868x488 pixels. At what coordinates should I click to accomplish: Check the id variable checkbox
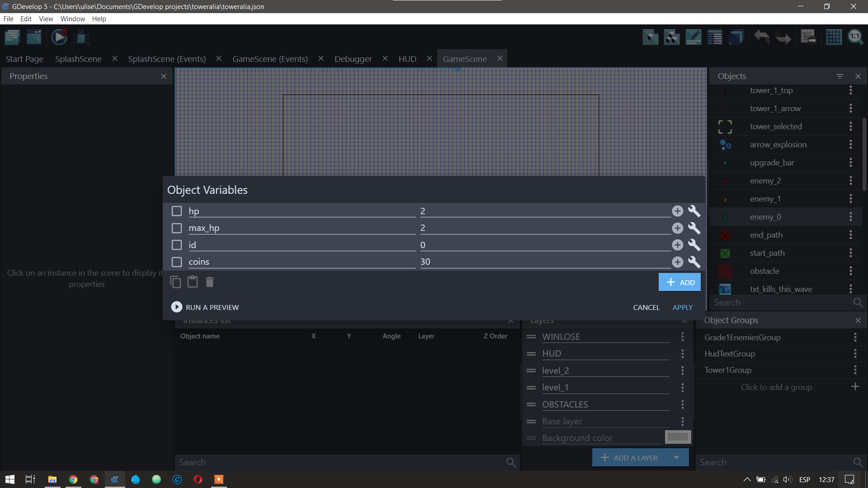pyautogui.click(x=177, y=245)
